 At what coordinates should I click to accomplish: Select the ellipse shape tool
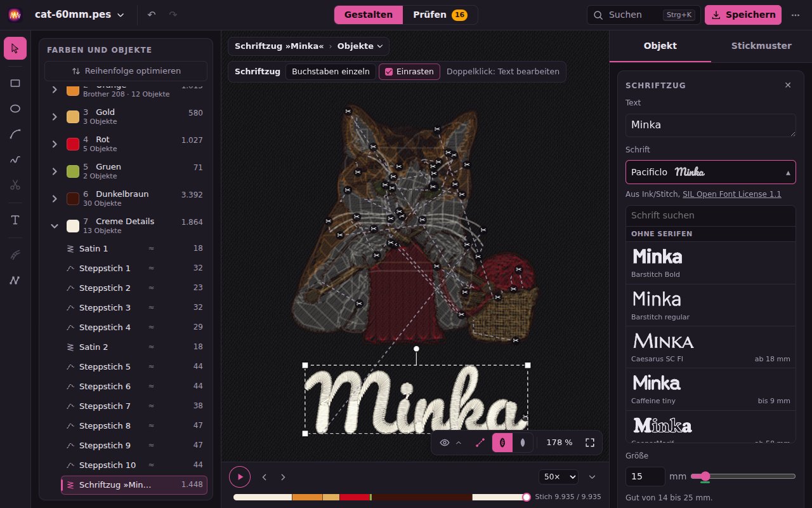tap(15, 109)
